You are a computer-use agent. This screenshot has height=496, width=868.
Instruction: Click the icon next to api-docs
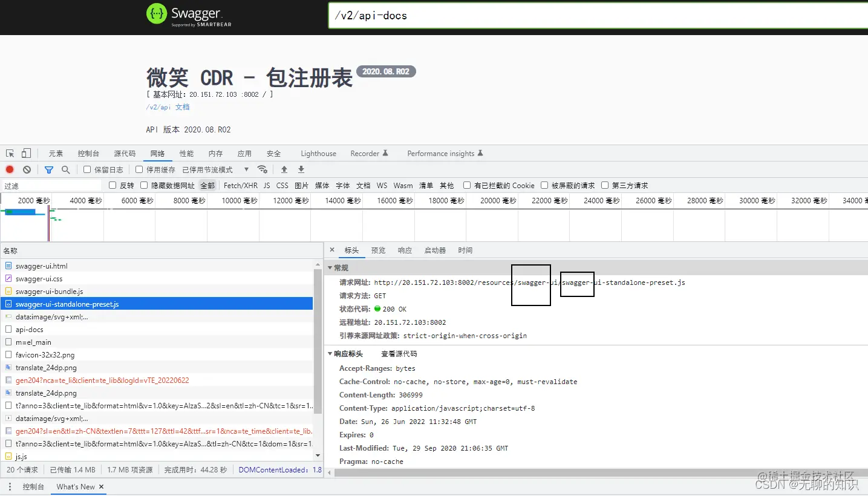8,330
